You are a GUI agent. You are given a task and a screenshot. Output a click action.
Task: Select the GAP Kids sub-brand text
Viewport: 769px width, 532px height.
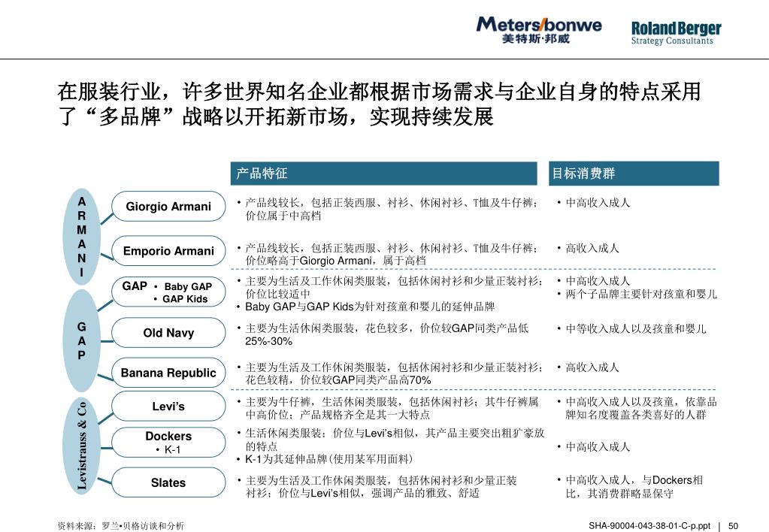[x=185, y=299]
